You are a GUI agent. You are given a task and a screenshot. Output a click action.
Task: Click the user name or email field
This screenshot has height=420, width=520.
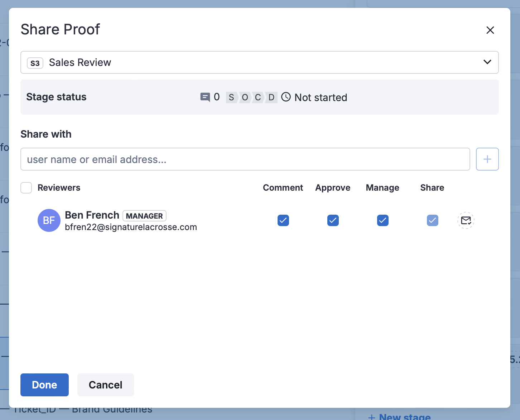click(245, 159)
